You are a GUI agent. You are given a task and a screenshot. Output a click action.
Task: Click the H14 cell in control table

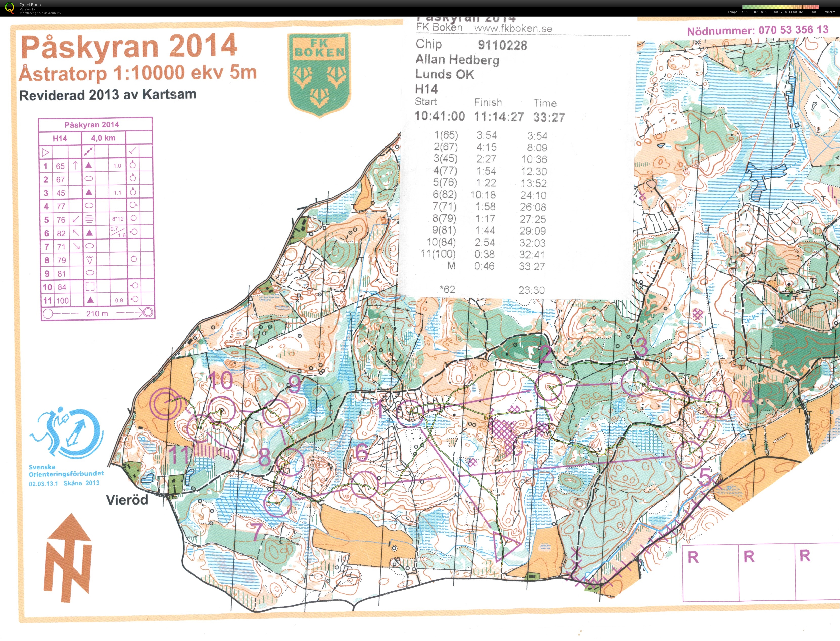[x=60, y=138]
